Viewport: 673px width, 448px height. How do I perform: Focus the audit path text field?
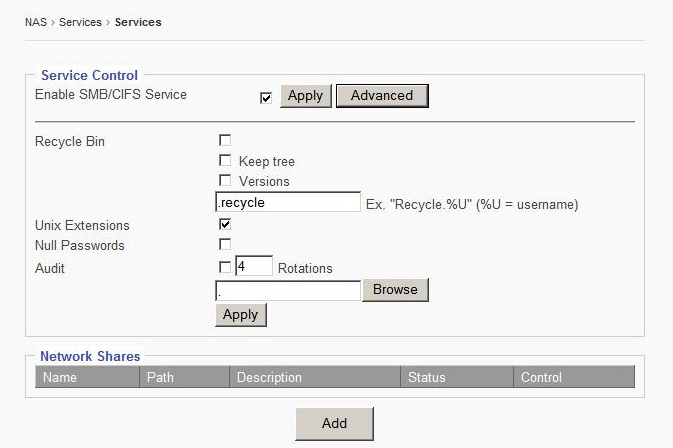(288, 290)
